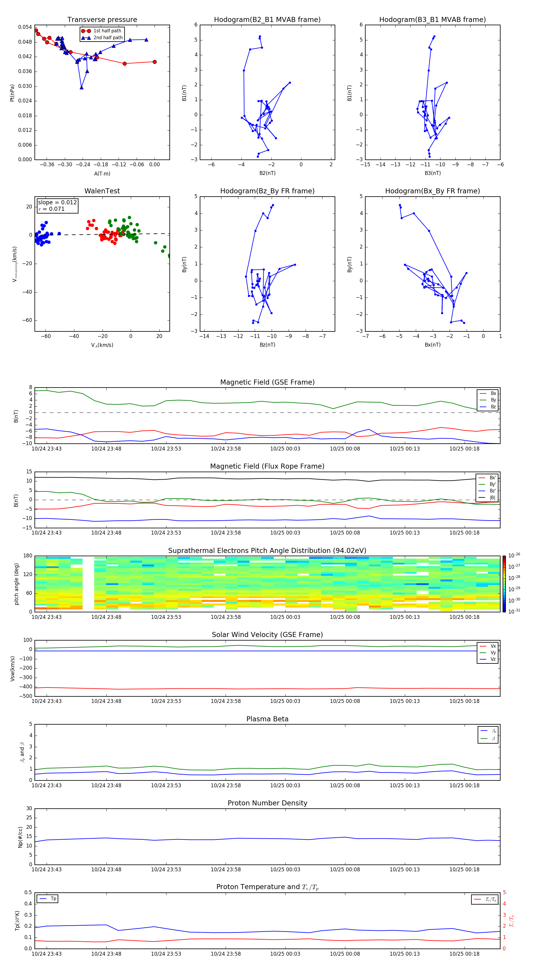535x980 pixels.
Task: Select the '2nd half path' legend entry
Action: tap(102, 38)
